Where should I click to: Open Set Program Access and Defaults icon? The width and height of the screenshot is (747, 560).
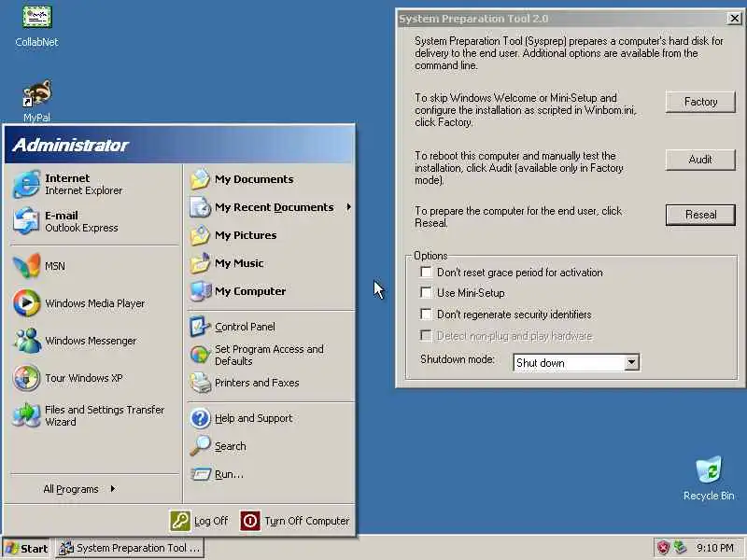[200, 355]
